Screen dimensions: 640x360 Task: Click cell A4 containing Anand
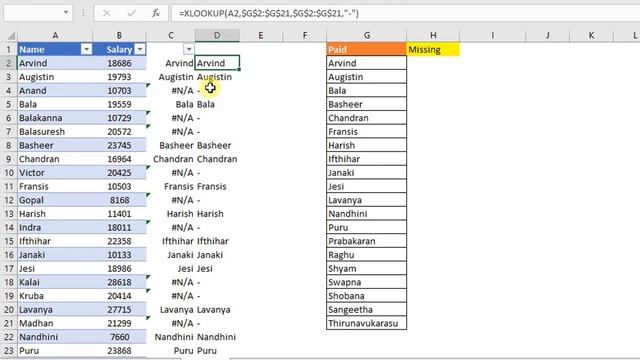coord(55,91)
